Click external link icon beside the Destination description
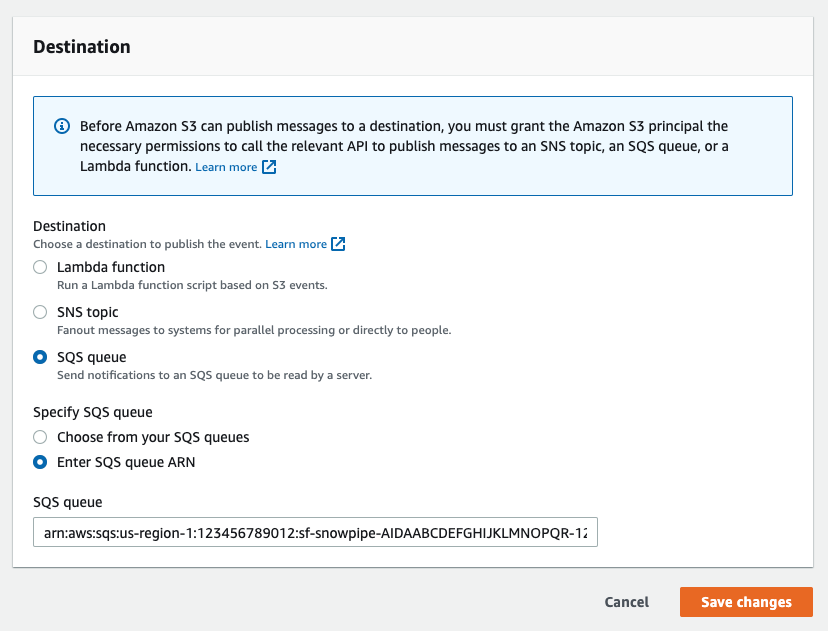This screenshot has height=631, width=828. click(x=338, y=244)
